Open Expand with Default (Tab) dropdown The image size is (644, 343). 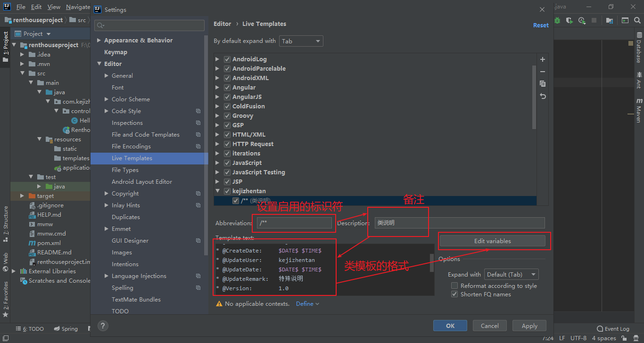511,274
